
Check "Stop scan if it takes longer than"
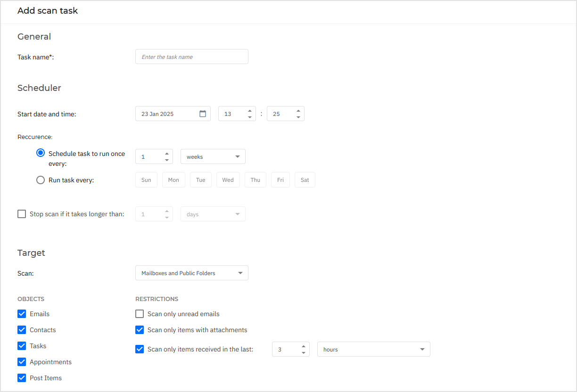[22, 213]
